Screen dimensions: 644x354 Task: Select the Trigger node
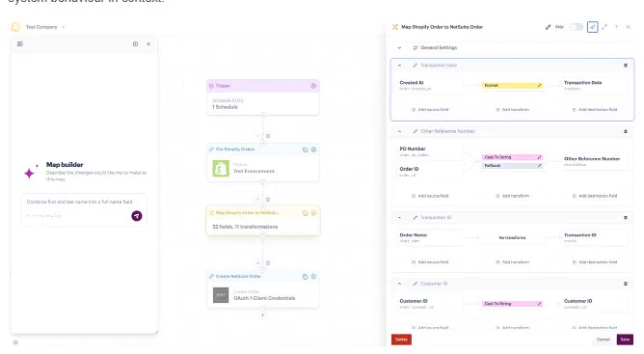coord(263,97)
